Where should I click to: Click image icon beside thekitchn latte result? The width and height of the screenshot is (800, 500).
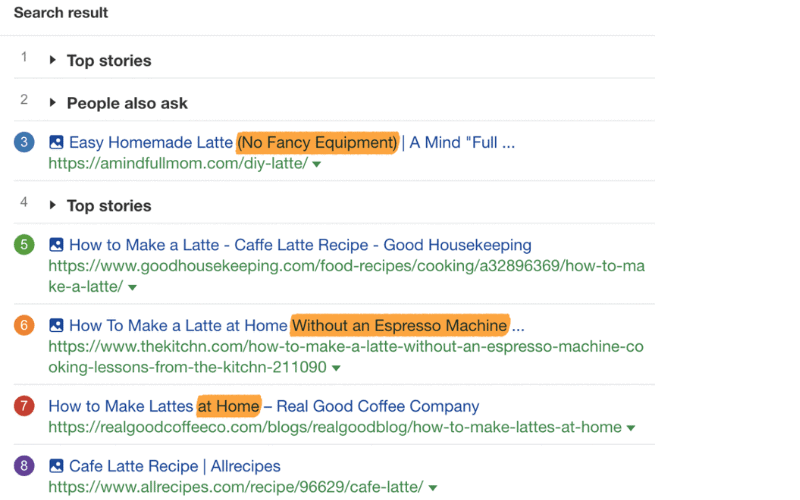[x=56, y=326]
